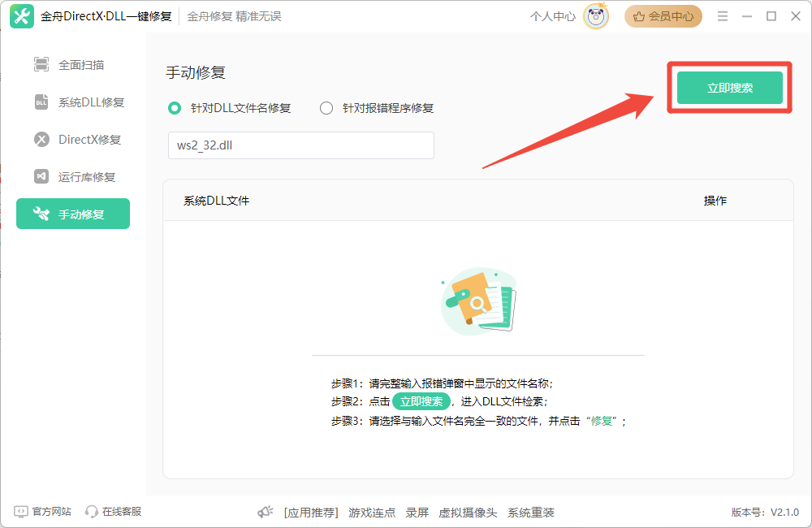Click 立即搜索 badge in step 2

(421, 401)
